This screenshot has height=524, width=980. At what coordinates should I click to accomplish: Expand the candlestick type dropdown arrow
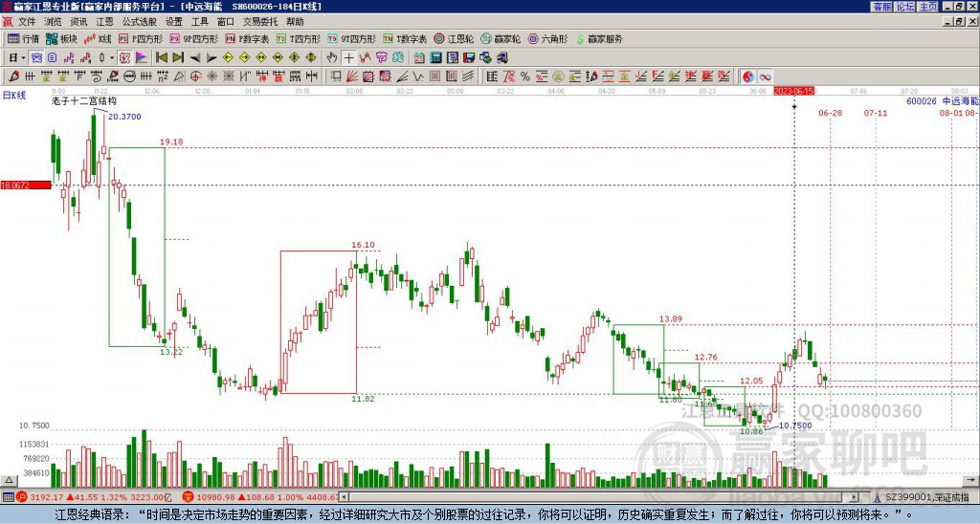[112, 57]
